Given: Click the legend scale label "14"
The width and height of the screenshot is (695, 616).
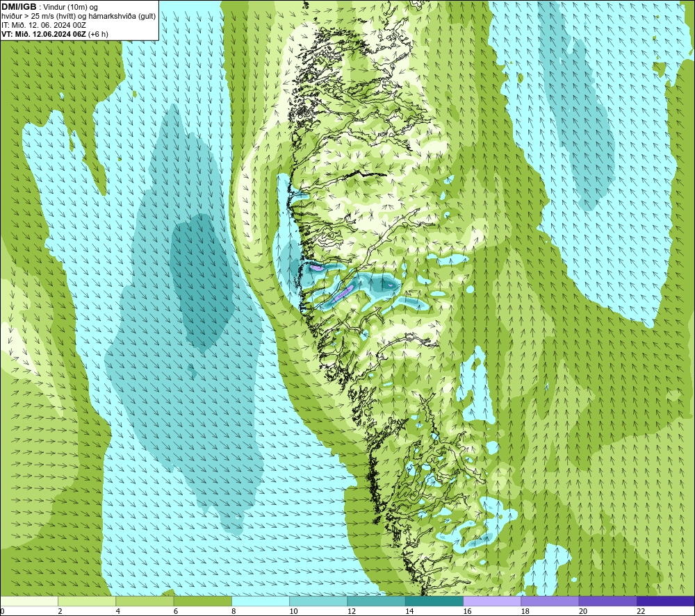Looking at the screenshot, I should [409, 612].
